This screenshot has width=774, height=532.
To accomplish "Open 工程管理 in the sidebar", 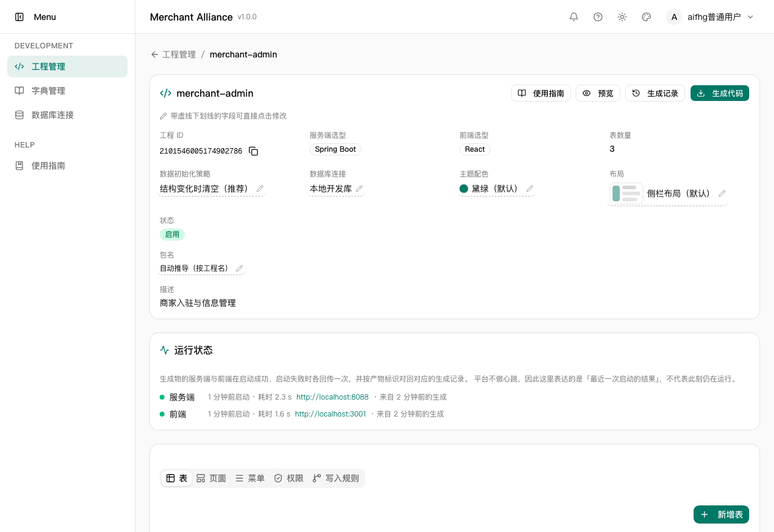I will [67, 66].
